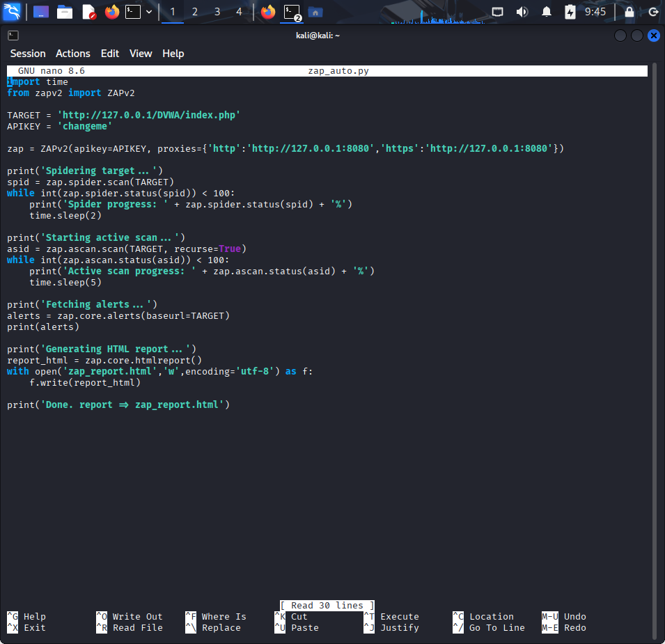Open the display settings tray icon

pyautogui.click(x=497, y=12)
